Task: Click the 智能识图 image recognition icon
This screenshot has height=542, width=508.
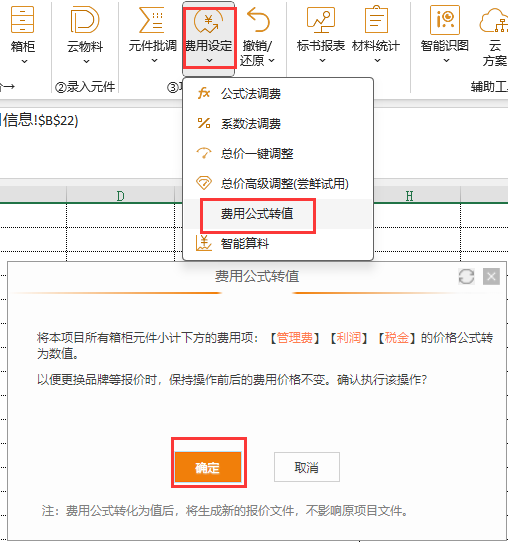Action: pos(445,20)
